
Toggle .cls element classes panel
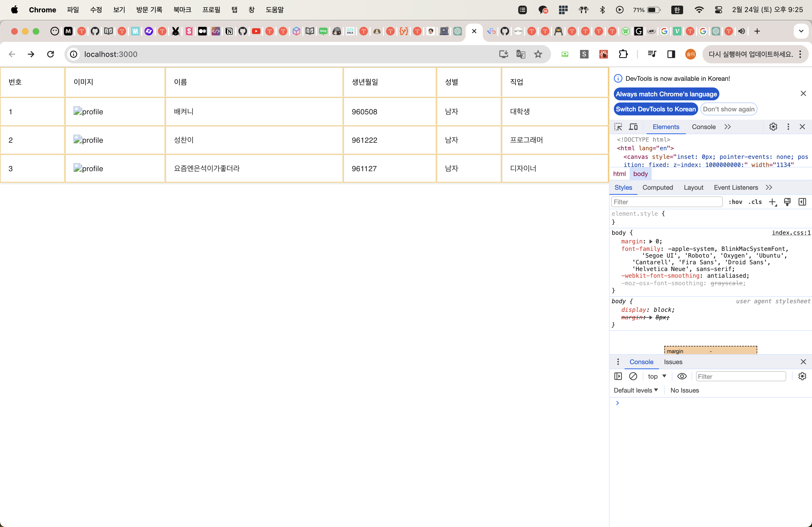point(755,202)
